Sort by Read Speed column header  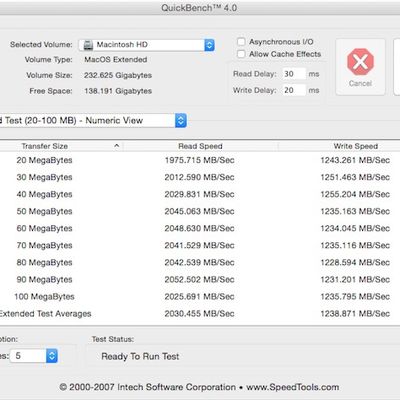[x=200, y=146]
